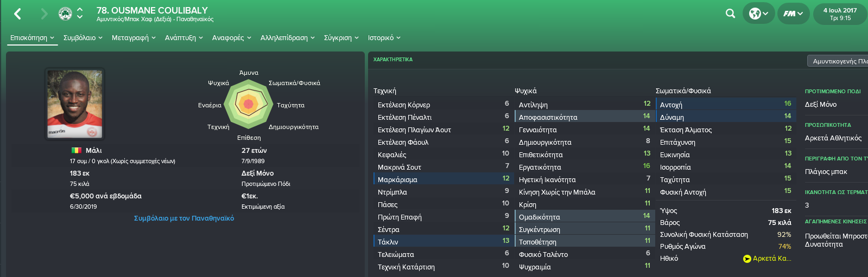The height and width of the screenshot is (277, 868).
Task: Highlight the Τάκλιν attribute row
Action: tap(442, 241)
